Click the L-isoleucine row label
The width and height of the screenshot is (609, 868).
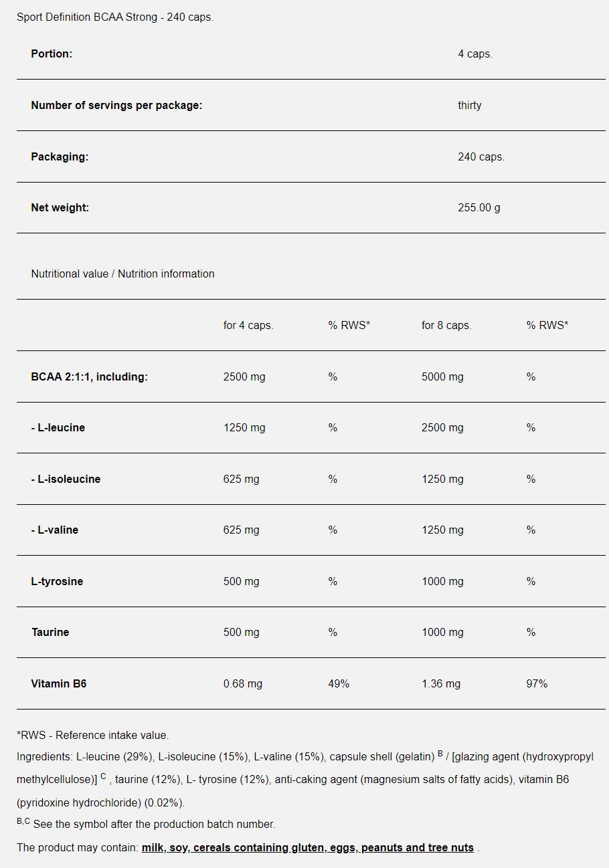pyautogui.click(x=66, y=479)
